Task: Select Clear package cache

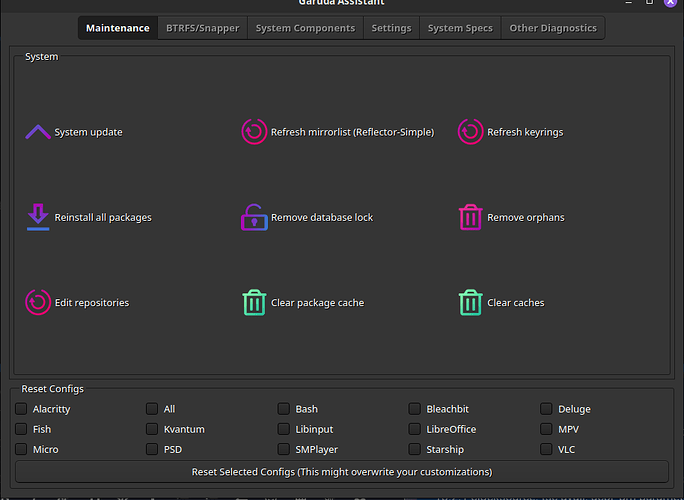Action: point(318,302)
